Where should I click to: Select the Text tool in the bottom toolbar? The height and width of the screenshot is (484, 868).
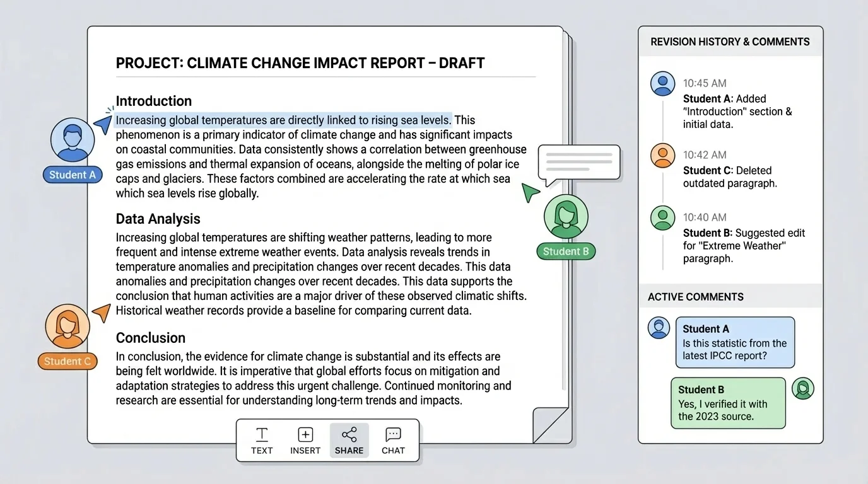tap(261, 440)
